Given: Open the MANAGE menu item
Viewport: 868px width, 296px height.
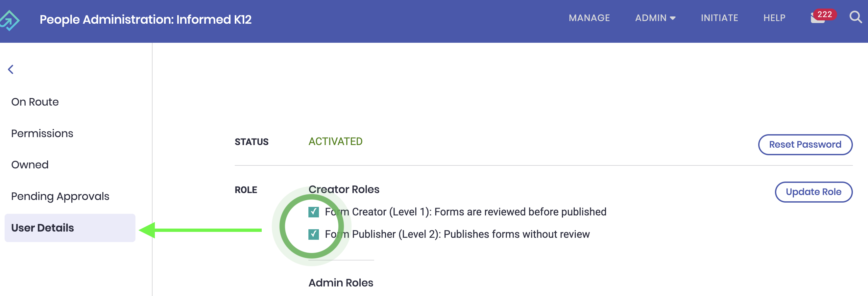Looking at the screenshot, I should 589,18.
